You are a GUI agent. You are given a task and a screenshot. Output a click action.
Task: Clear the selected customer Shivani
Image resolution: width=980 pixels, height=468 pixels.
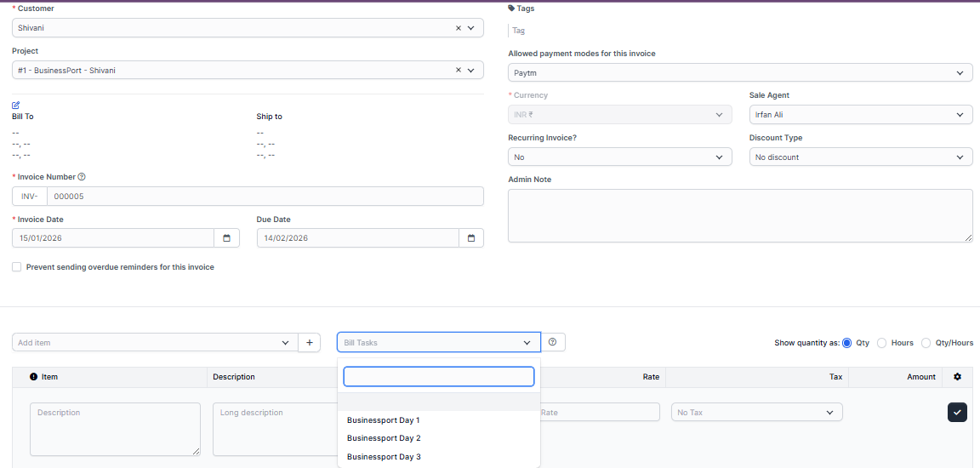click(x=458, y=28)
